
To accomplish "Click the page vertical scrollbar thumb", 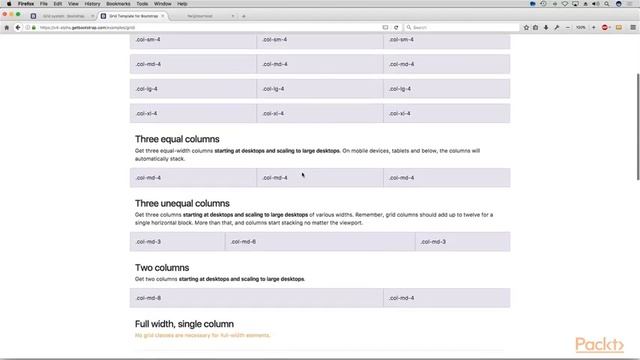I will click(638, 126).
